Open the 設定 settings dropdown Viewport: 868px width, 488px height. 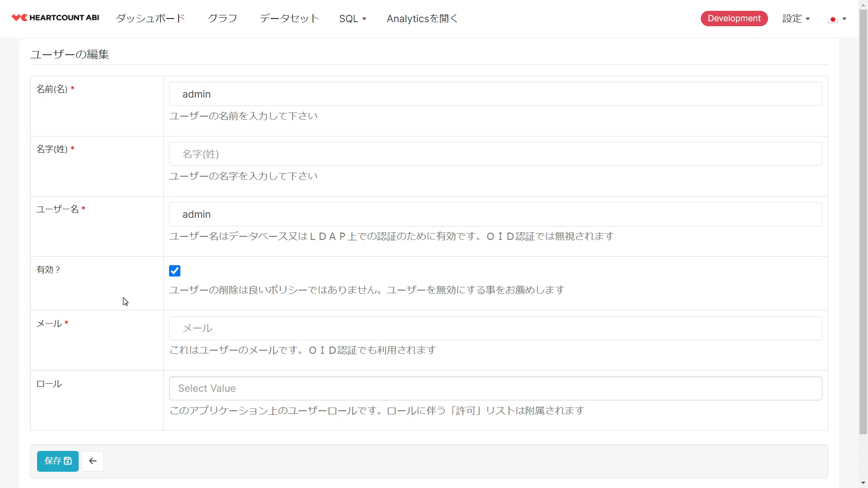pyautogui.click(x=796, y=19)
